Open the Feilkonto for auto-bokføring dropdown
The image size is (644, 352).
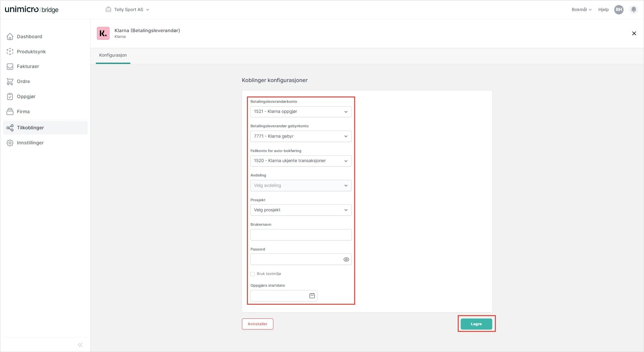tap(301, 161)
